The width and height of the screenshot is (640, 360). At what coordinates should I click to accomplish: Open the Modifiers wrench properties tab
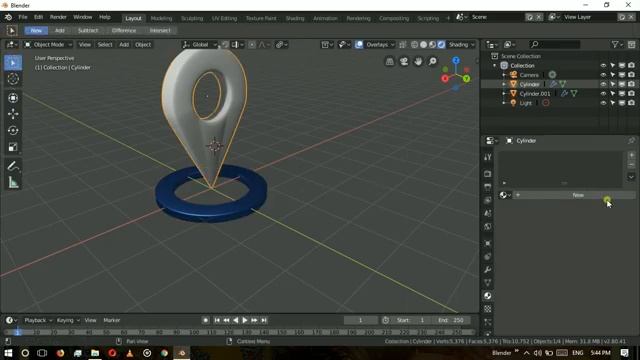click(488, 270)
